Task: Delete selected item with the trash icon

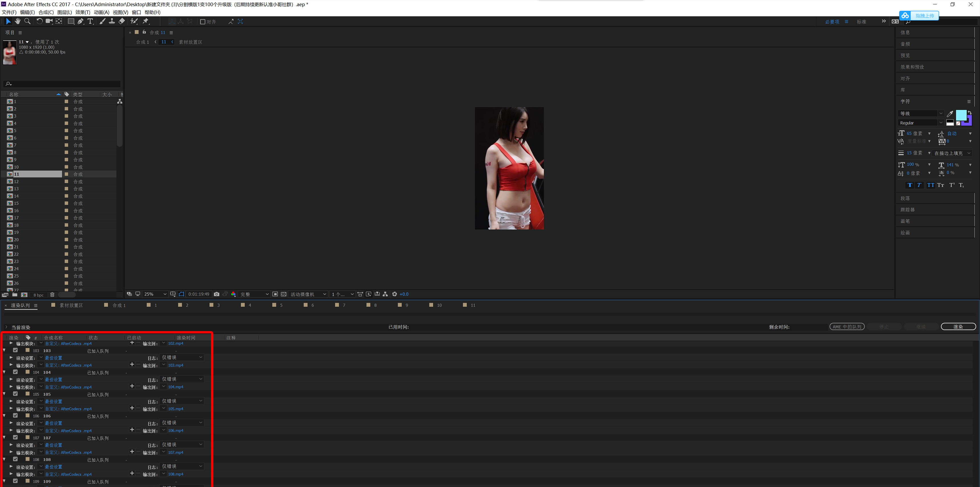Action: (x=52, y=295)
